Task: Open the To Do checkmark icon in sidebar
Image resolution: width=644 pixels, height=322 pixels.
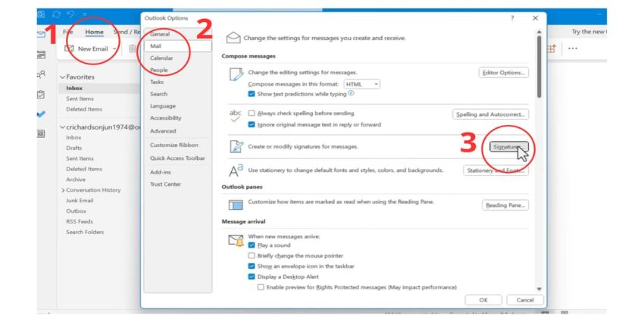Action: pyautogui.click(x=41, y=114)
